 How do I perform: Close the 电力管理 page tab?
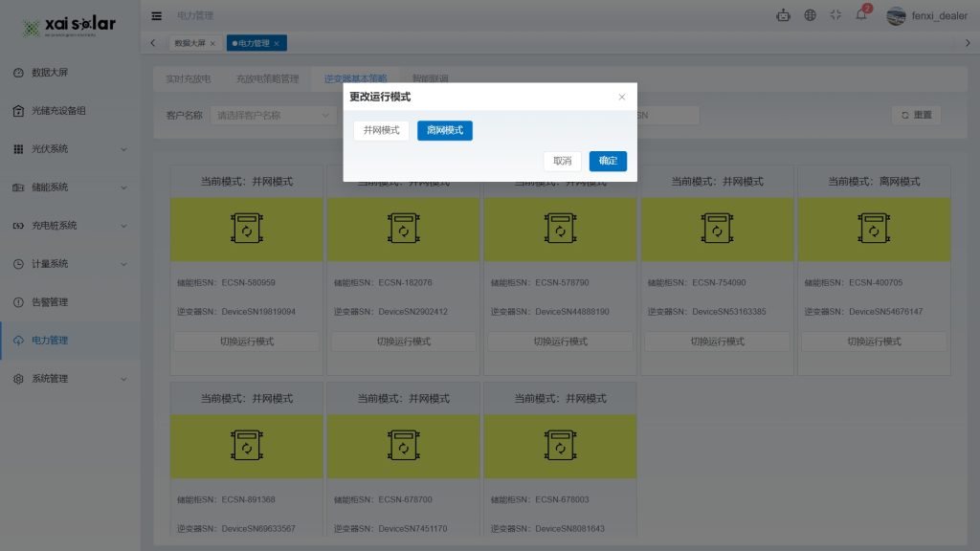click(277, 43)
